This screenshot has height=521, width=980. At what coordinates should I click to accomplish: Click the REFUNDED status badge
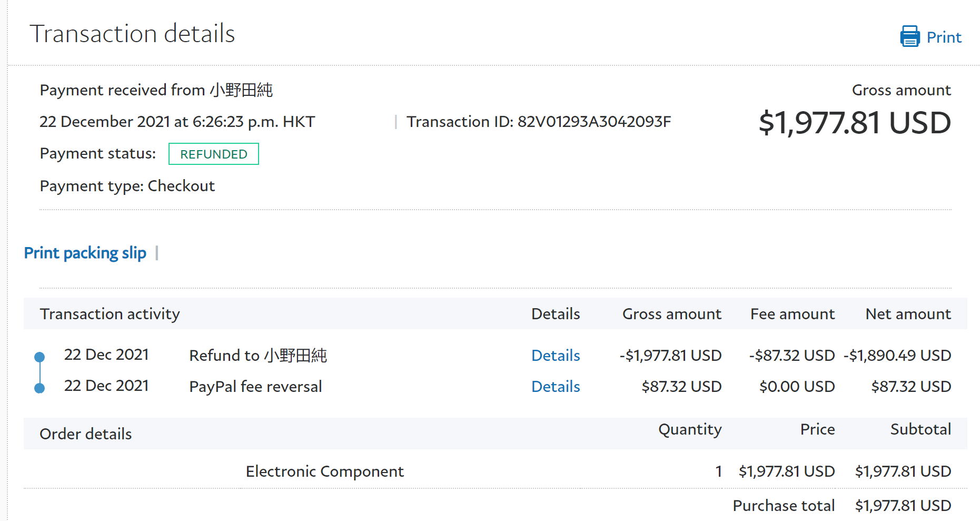coord(213,154)
